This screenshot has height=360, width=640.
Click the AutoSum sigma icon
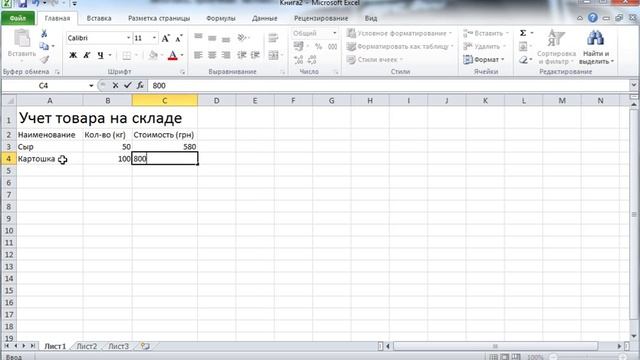click(523, 33)
